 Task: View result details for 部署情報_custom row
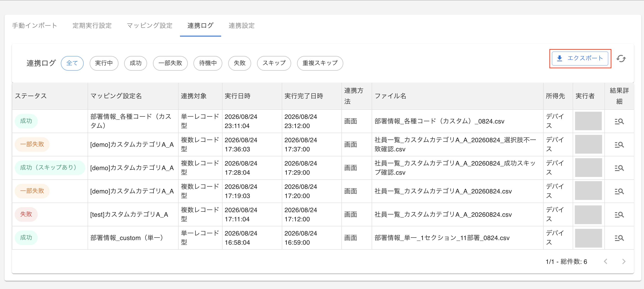click(x=619, y=238)
